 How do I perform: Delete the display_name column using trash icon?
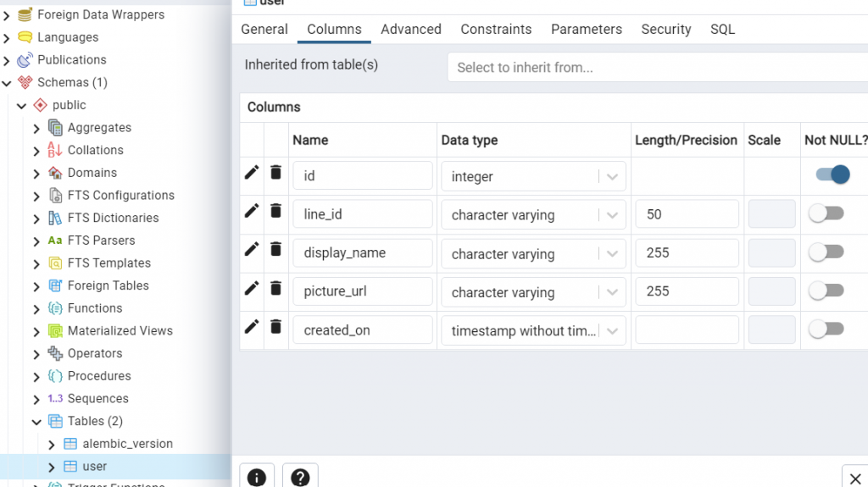(275, 249)
